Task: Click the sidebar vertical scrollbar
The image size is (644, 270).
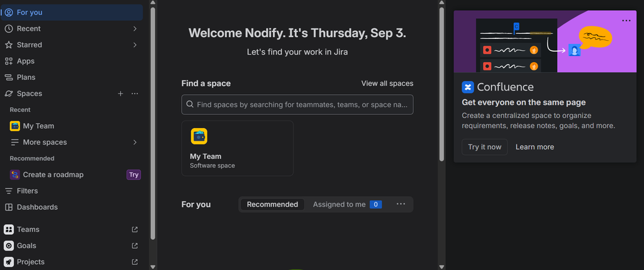Action: (153, 123)
